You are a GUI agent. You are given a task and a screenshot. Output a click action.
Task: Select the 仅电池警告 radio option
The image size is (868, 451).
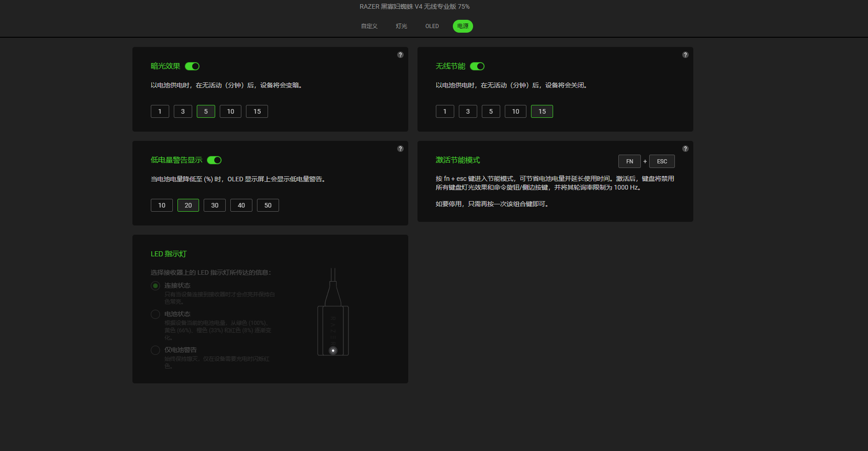pyautogui.click(x=155, y=350)
